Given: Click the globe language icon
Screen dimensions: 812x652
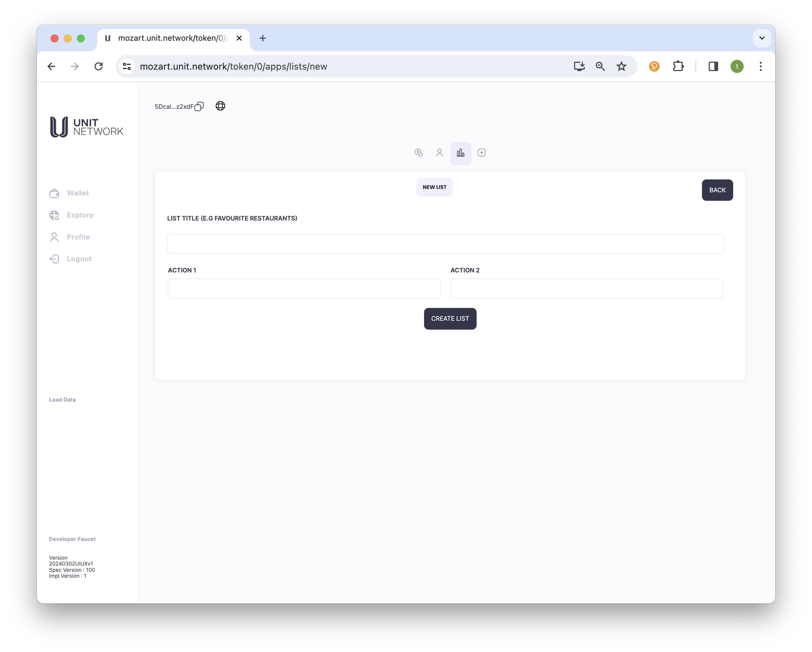Looking at the screenshot, I should tap(220, 106).
